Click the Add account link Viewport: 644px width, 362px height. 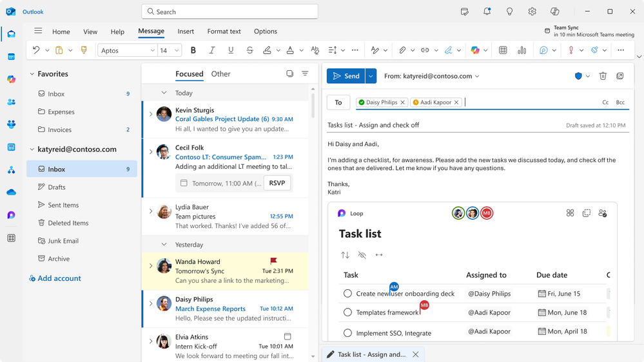55,278
